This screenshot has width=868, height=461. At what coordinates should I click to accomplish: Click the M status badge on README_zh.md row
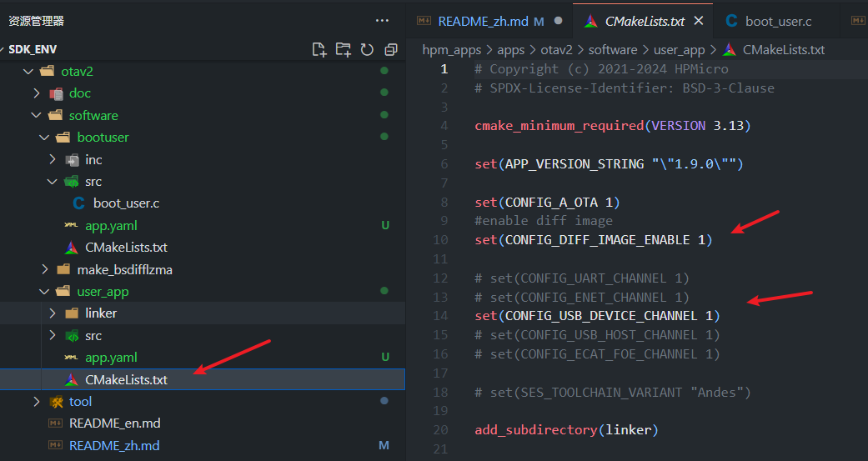[384, 445]
